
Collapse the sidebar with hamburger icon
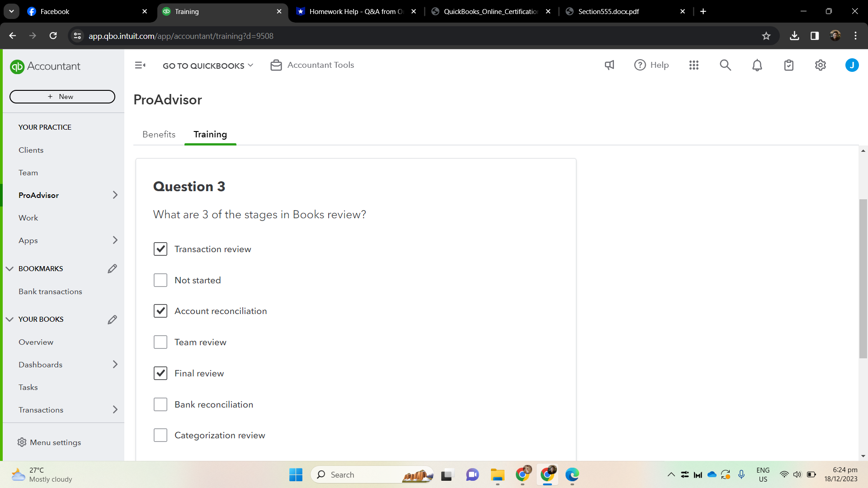coord(140,65)
